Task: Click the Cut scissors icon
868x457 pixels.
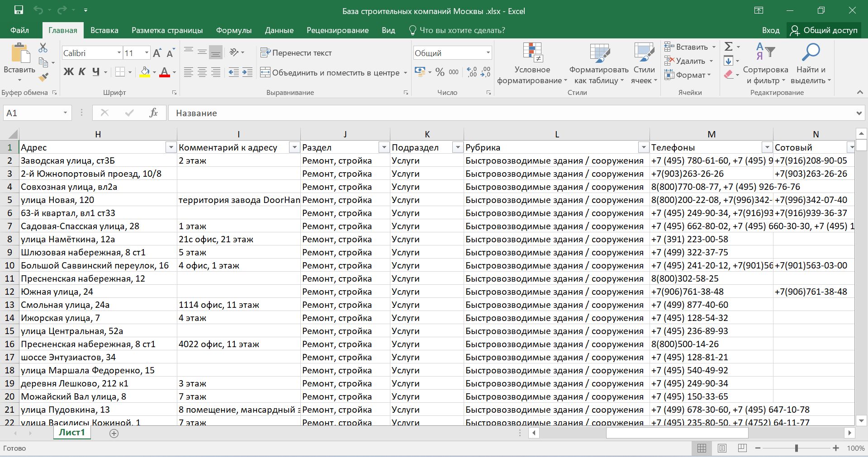Action: (43, 47)
